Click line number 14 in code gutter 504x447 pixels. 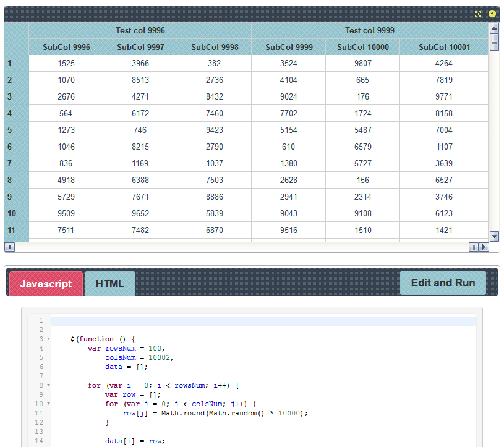pos(39,441)
